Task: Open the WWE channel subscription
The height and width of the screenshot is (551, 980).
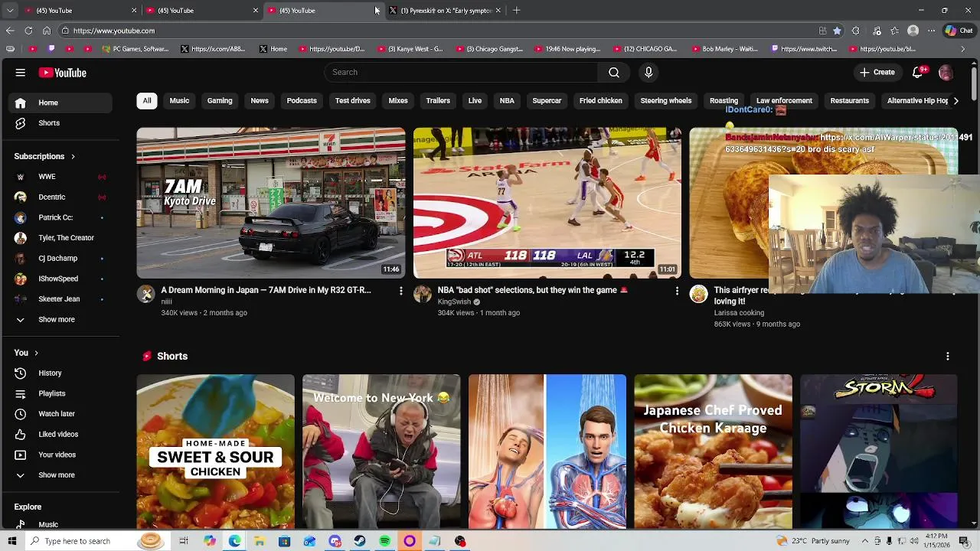Action: 61,177
